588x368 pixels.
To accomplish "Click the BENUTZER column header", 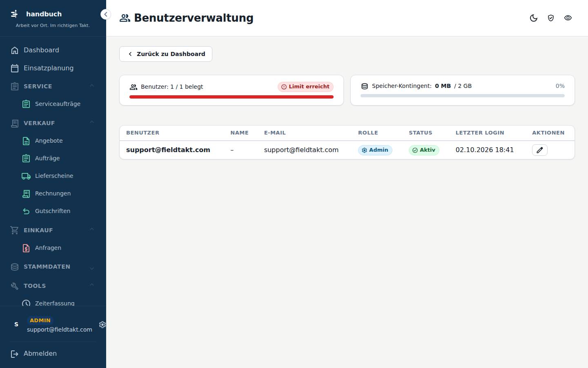I will coord(143,133).
